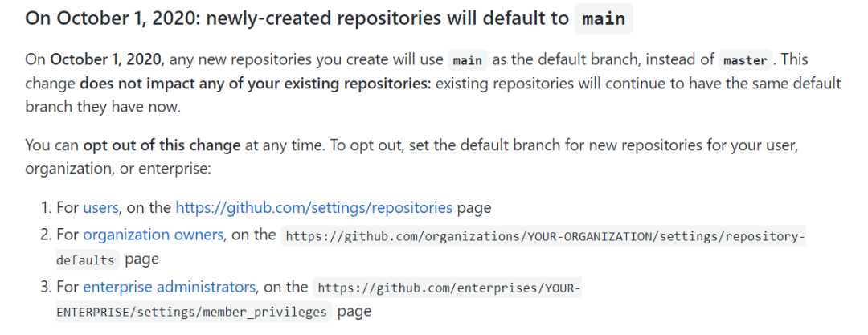
Task: Click list number "1." before users
Action: pyautogui.click(x=46, y=208)
